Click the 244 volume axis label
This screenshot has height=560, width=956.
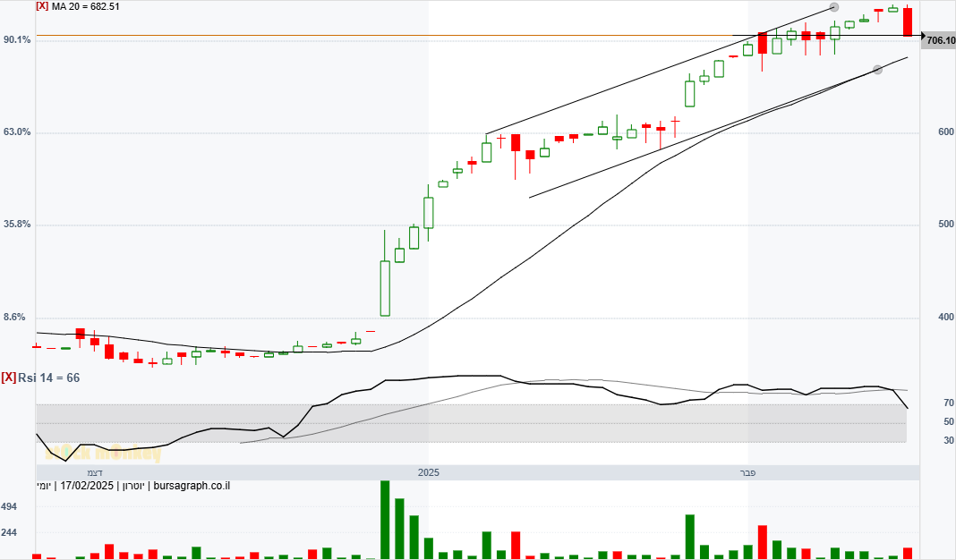[x=9, y=532]
